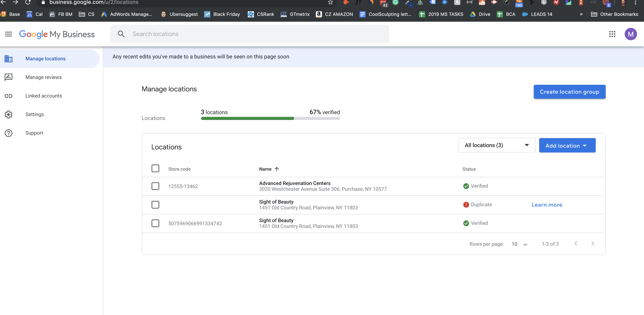Click the search magnifier icon
Viewport: 644px width, 315px height.
tap(121, 34)
